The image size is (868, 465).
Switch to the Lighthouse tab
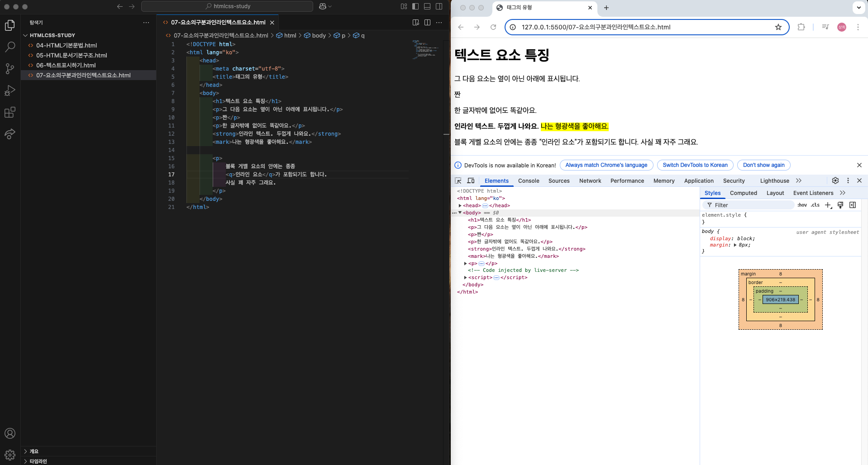click(774, 181)
